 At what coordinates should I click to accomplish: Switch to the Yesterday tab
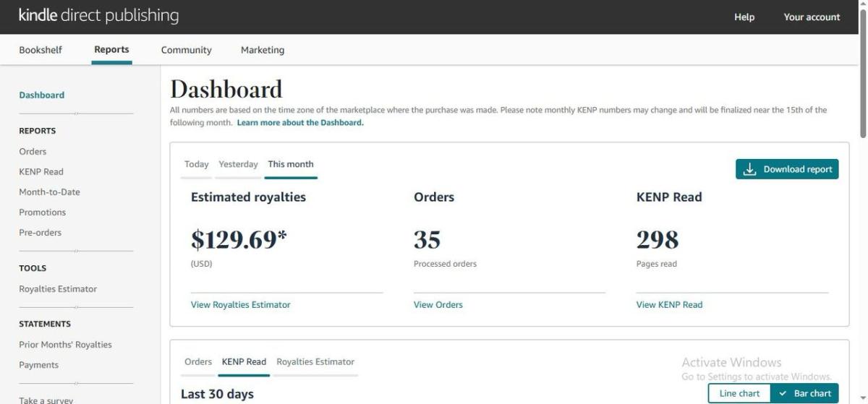[238, 164]
